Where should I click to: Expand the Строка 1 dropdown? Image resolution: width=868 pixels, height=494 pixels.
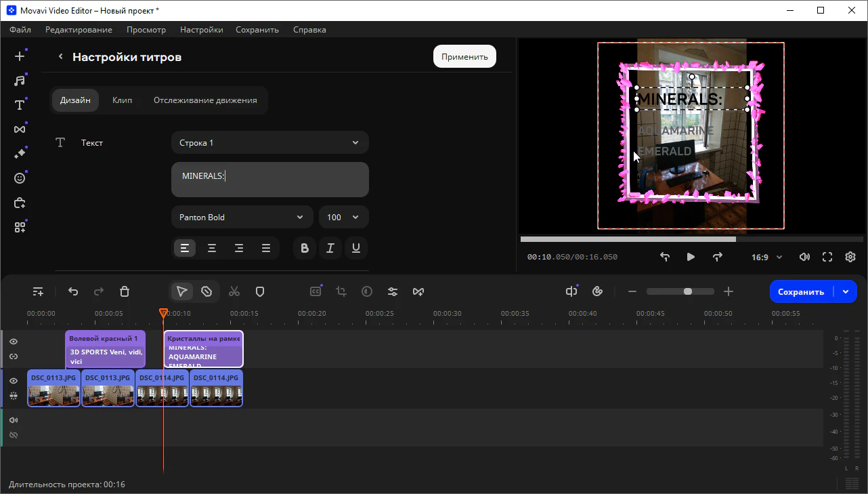pos(269,143)
